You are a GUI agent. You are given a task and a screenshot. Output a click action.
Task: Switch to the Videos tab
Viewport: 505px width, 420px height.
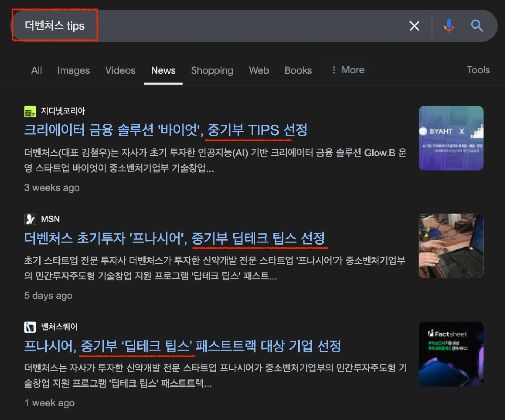pyautogui.click(x=121, y=70)
